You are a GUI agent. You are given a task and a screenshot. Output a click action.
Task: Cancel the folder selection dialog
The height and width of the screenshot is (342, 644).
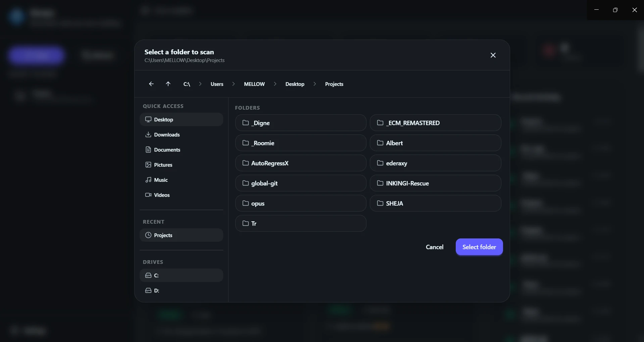pos(435,247)
